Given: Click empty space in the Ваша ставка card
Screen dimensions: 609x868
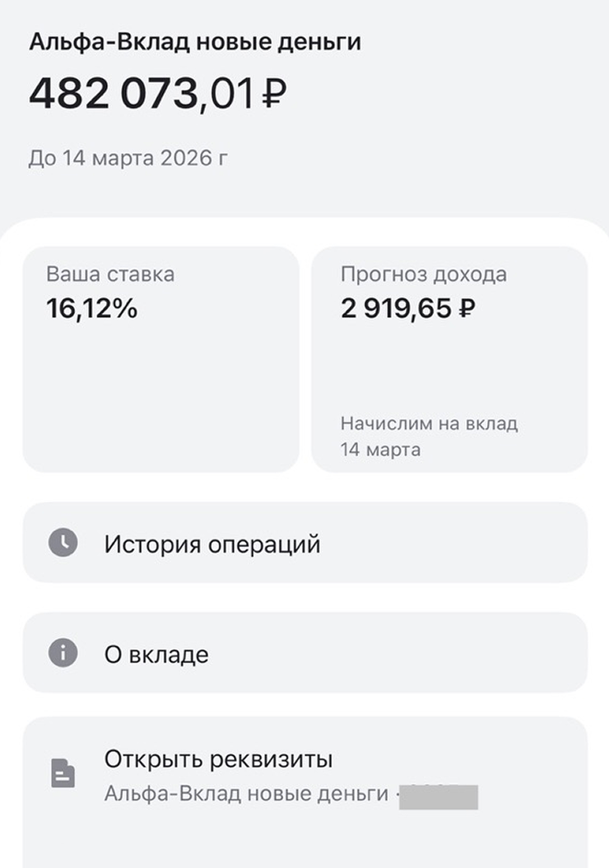Looking at the screenshot, I should click(160, 395).
